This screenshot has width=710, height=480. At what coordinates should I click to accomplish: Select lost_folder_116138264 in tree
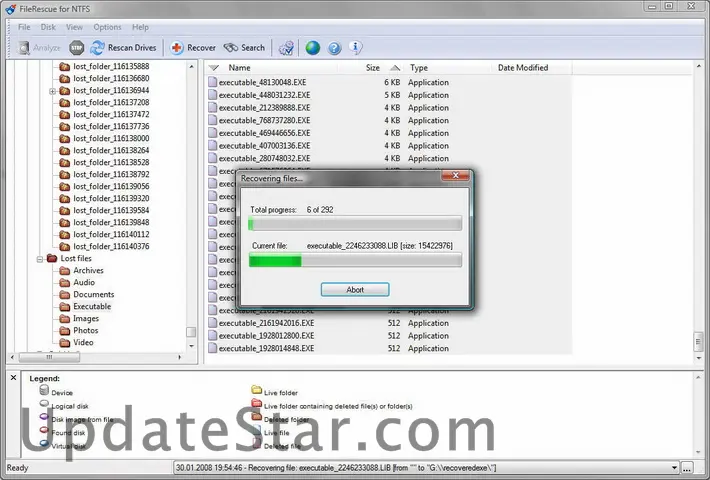(111, 150)
